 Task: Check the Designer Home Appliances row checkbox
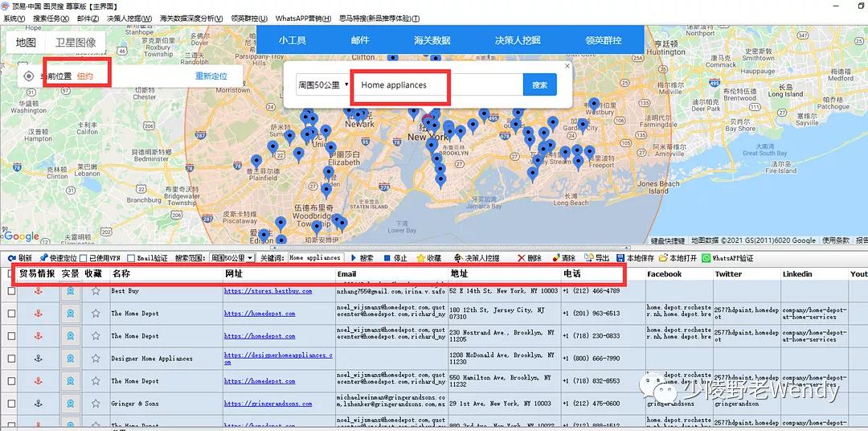11,359
